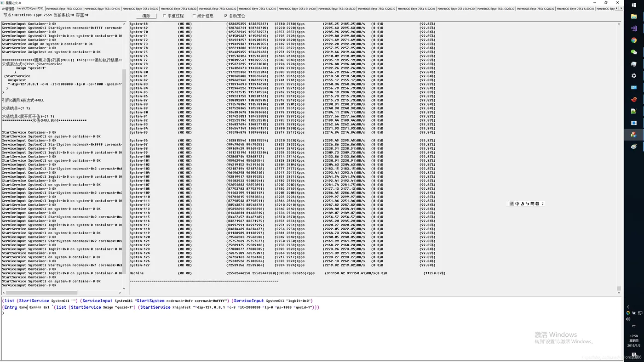Click the 求值表达式 line in the log
The image size is (644, 362).
[32, 64]
